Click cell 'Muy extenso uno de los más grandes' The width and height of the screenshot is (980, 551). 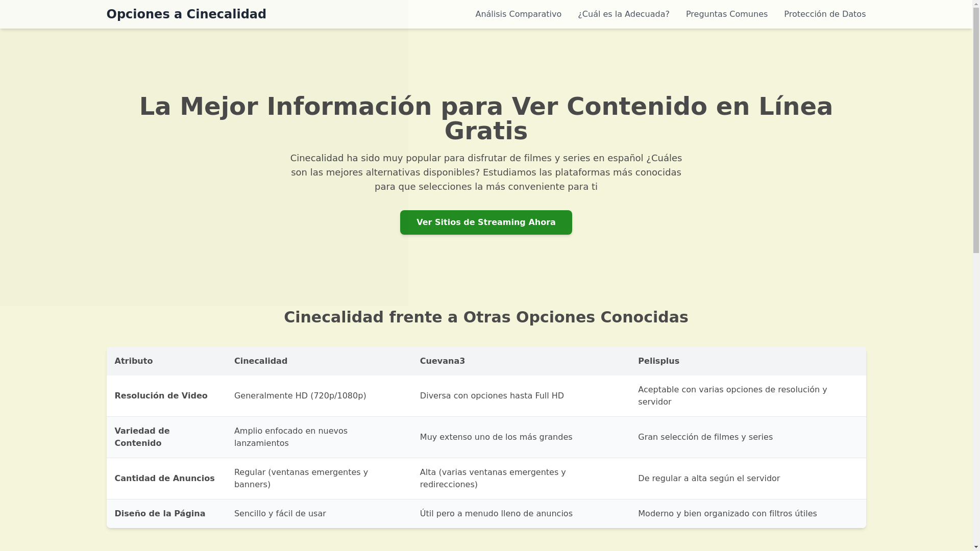(521, 437)
